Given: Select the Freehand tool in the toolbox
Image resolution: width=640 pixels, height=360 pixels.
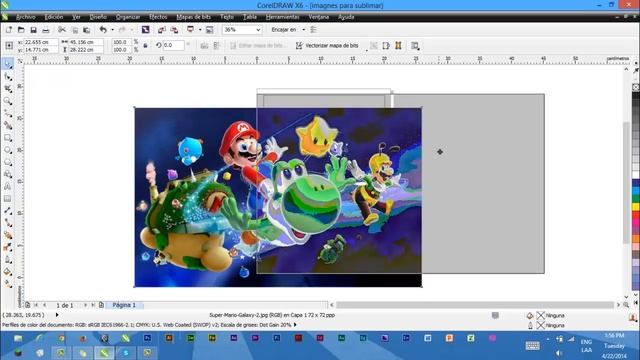Looking at the screenshot, I should click(8, 113).
